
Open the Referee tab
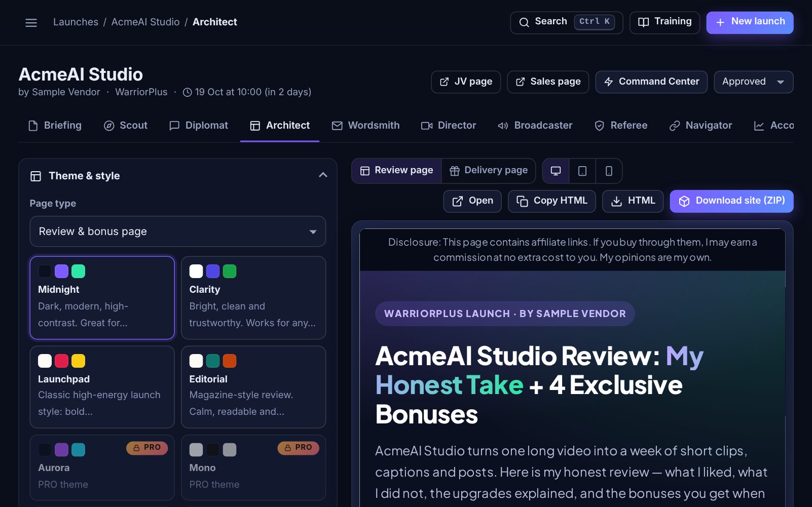tap(621, 126)
